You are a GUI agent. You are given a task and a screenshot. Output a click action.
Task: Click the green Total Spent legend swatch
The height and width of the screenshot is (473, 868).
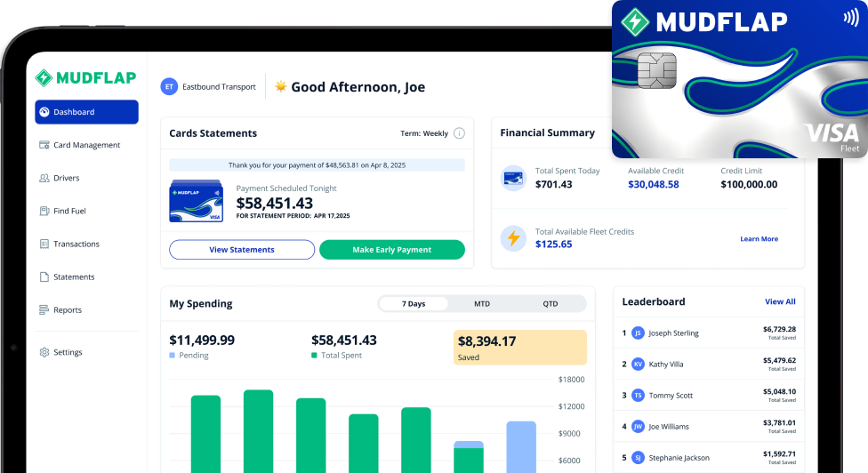click(315, 355)
